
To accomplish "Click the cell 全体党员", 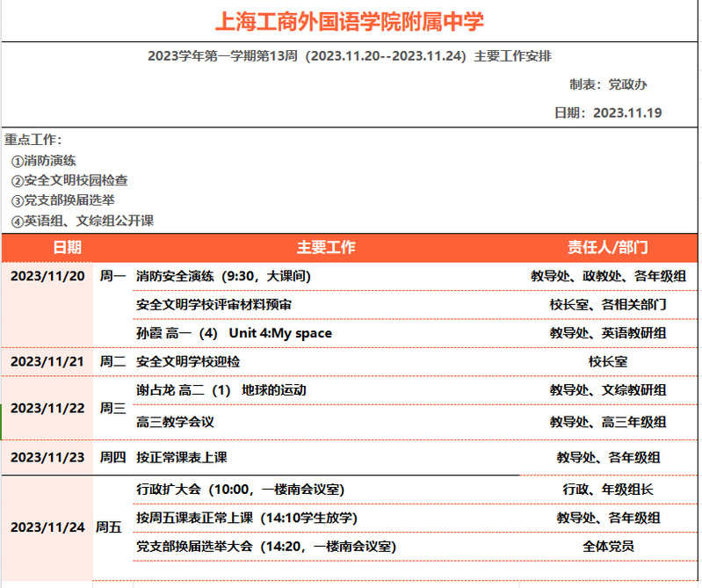I will [x=608, y=547].
